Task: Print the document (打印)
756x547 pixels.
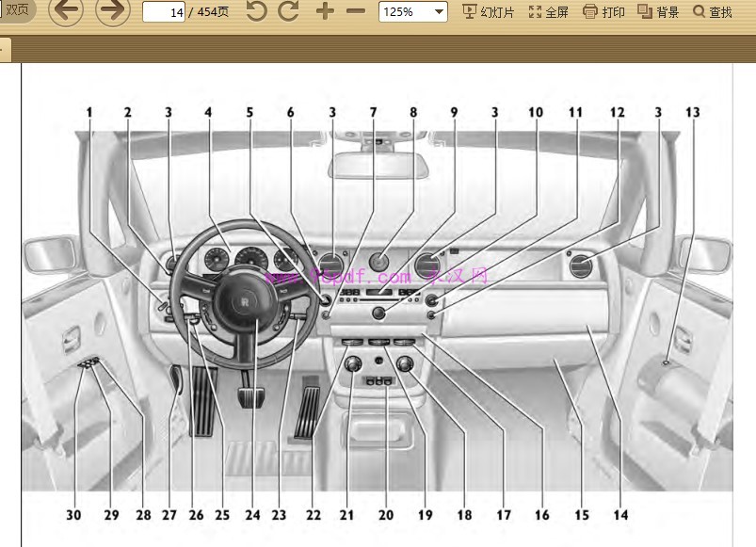Action: pyautogui.click(x=603, y=11)
